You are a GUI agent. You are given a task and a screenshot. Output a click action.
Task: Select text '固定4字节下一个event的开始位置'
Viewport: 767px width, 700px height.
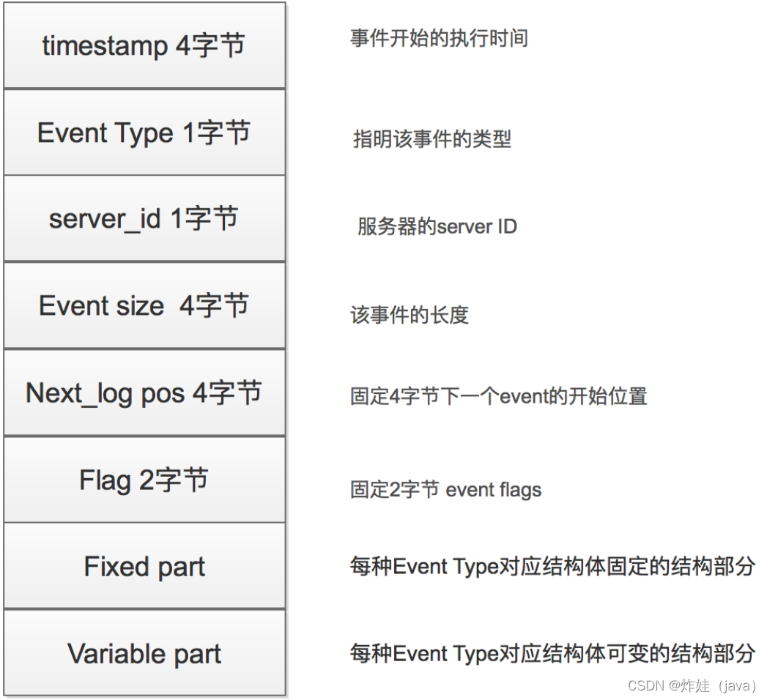(x=499, y=396)
